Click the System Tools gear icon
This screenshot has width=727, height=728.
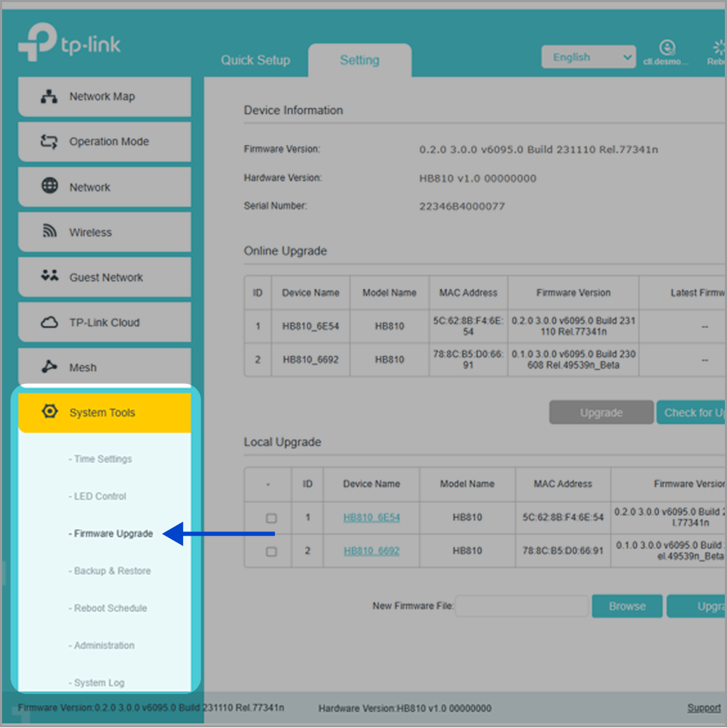click(49, 411)
